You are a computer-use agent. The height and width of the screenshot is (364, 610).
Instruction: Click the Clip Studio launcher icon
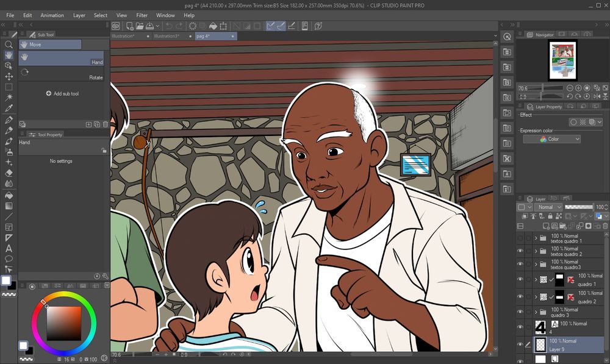[x=116, y=26]
